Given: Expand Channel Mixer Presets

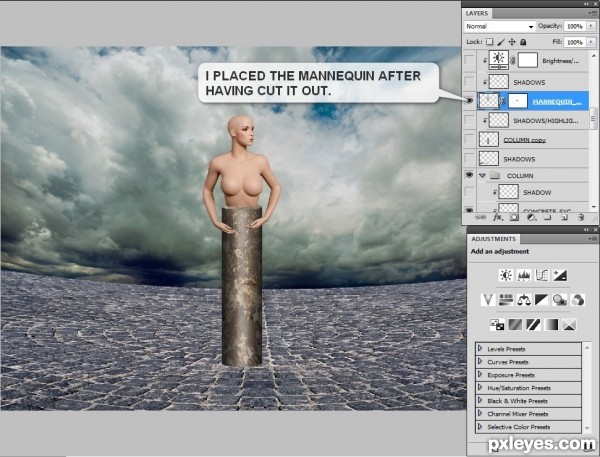Looking at the screenshot, I should [x=480, y=413].
